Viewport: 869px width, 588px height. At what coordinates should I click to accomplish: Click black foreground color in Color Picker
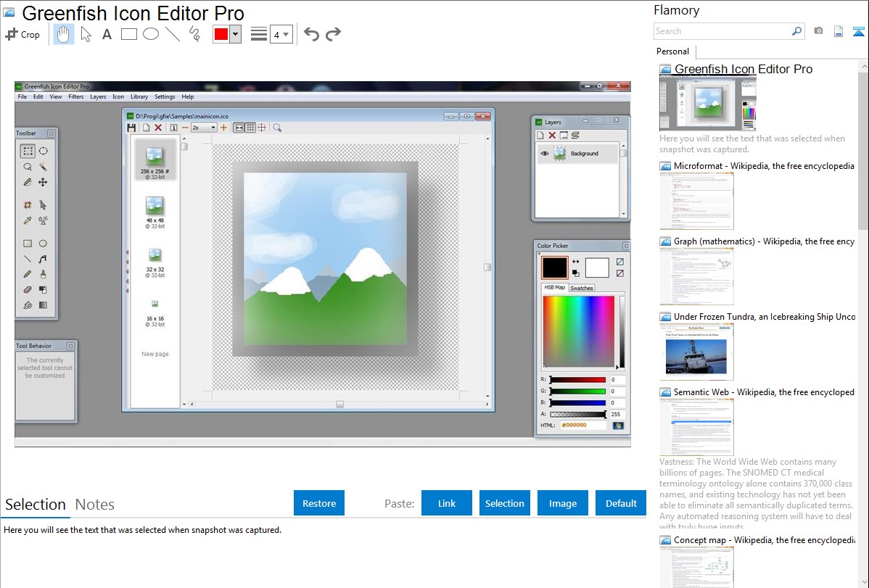click(555, 268)
